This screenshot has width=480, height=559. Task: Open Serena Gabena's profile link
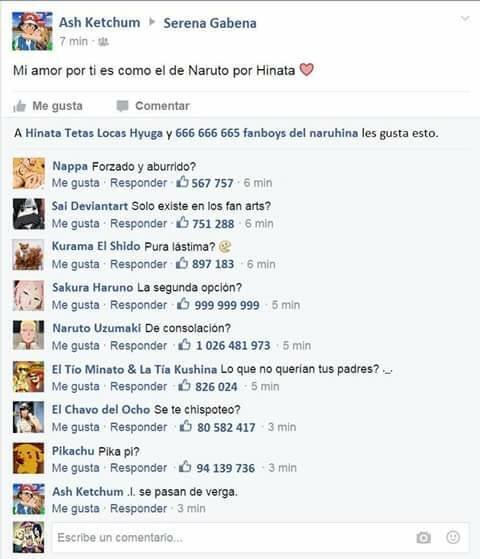coord(210,23)
